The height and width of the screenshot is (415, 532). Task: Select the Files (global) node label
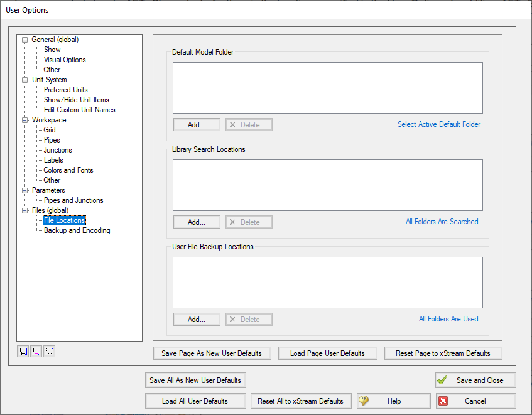click(50, 210)
